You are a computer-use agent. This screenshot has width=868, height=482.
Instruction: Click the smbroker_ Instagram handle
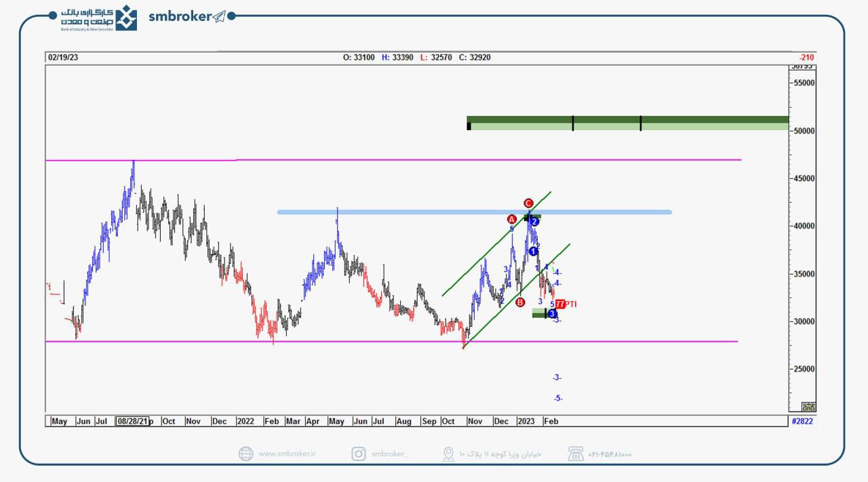[x=389, y=454]
